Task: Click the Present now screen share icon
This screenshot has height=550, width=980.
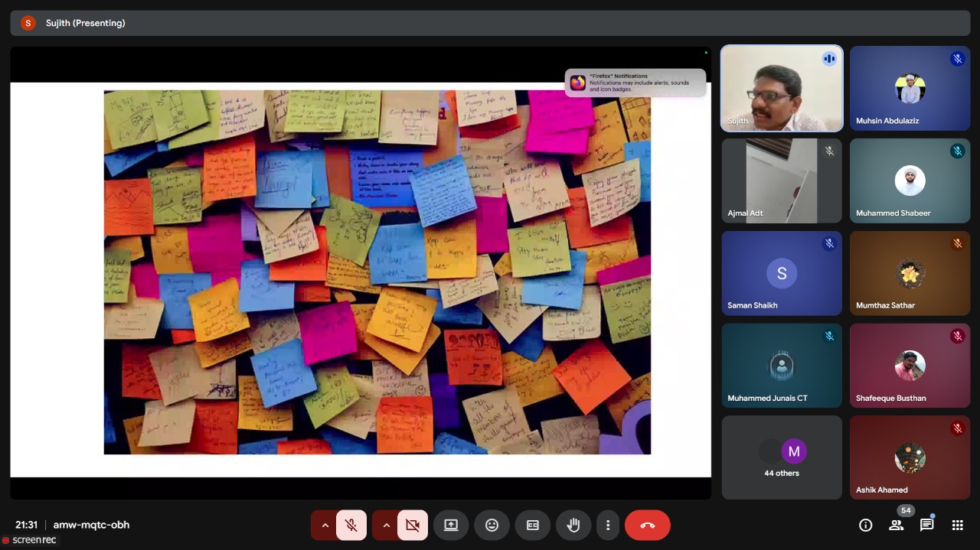Action: pyautogui.click(x=451, y=526)
